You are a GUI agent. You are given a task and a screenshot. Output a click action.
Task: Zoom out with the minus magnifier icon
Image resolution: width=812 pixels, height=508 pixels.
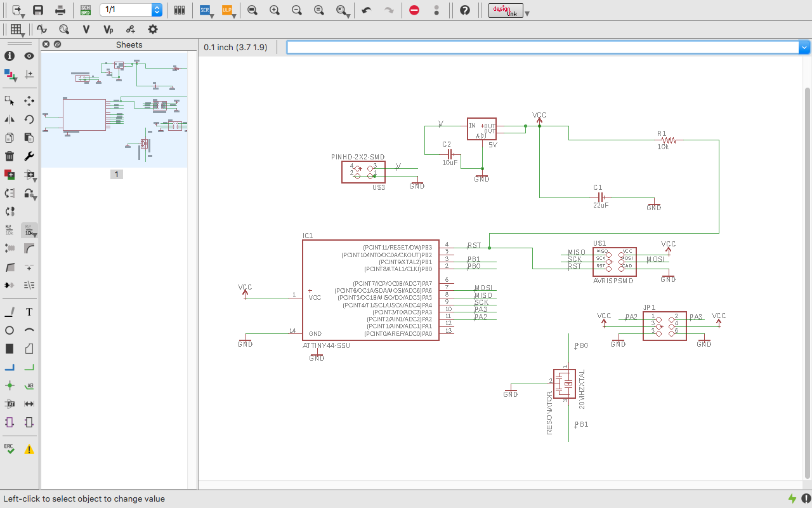pos(296,10)
